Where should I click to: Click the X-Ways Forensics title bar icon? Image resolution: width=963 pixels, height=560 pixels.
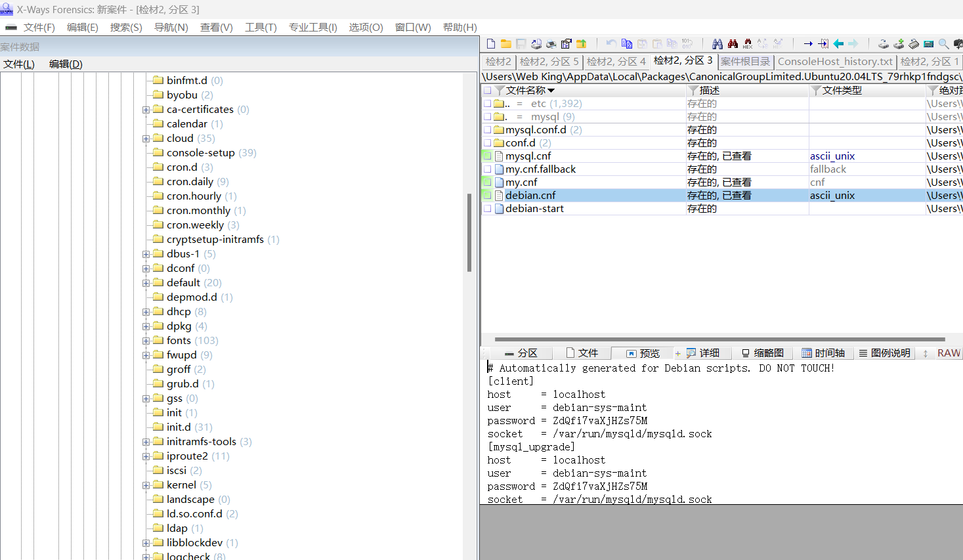[x=7, y=9]
